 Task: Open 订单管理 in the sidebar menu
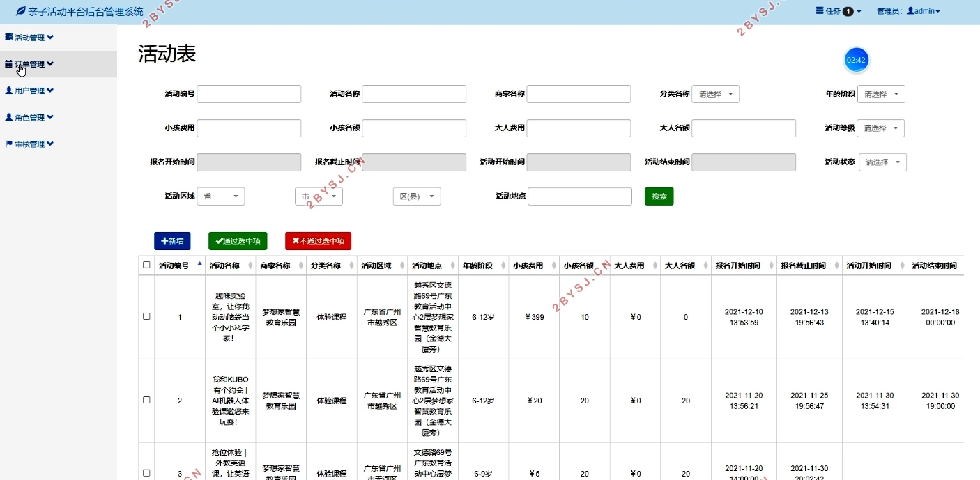(x=59, y=64)
